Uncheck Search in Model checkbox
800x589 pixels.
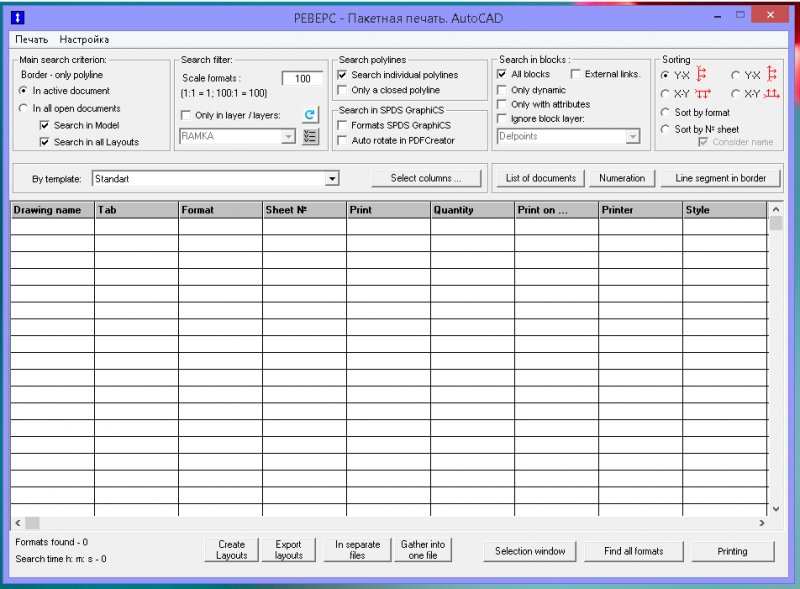coord(45,125)
